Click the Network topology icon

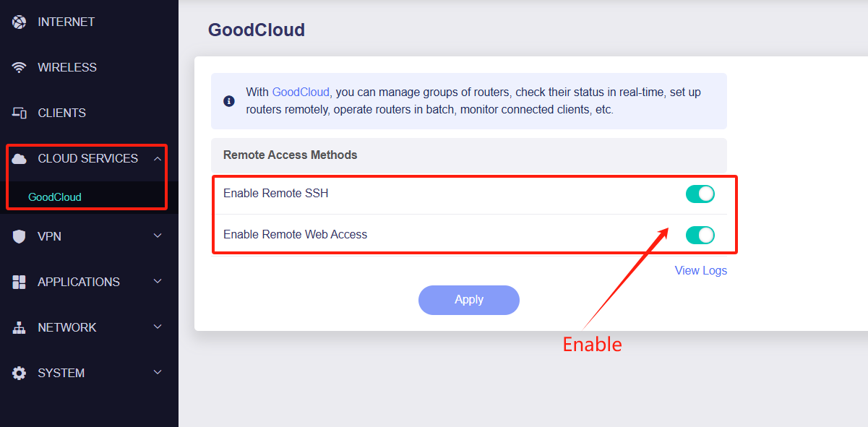(20, 327)
